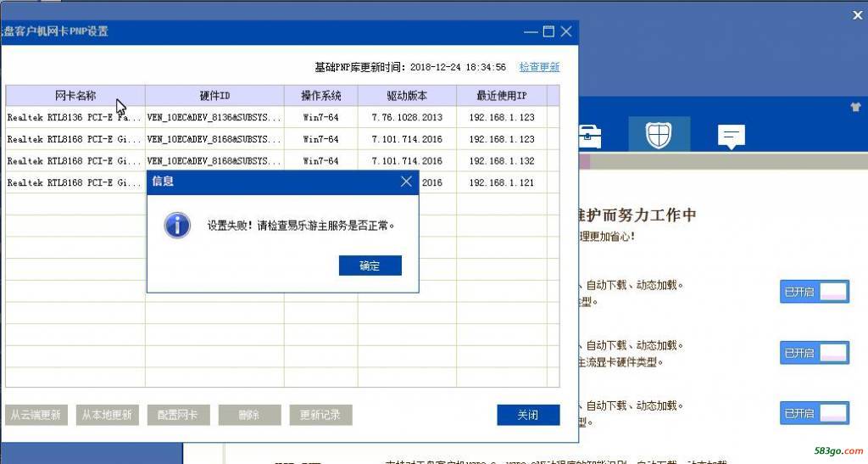This screenshot has height=464, width=868.
Task: Select VEN_10EC&DEV_8136&SUBSYS hardware ID cell
Action: coord(214,117)
